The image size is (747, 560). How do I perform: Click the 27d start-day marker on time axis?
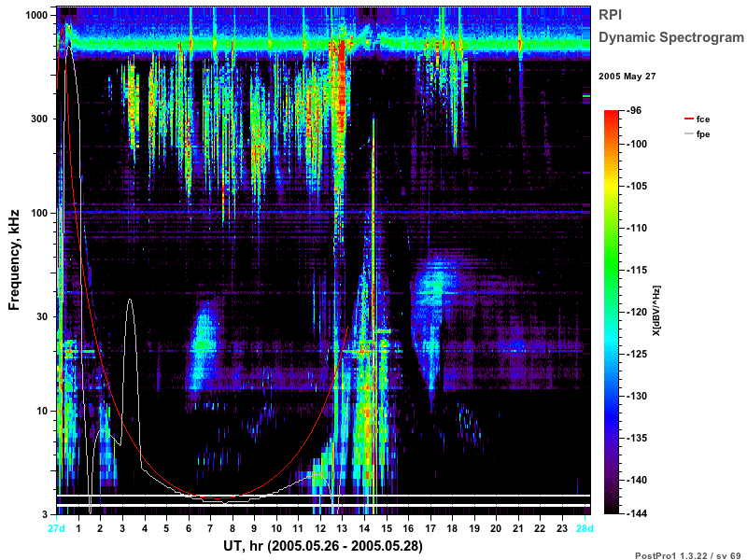[56, 528]
